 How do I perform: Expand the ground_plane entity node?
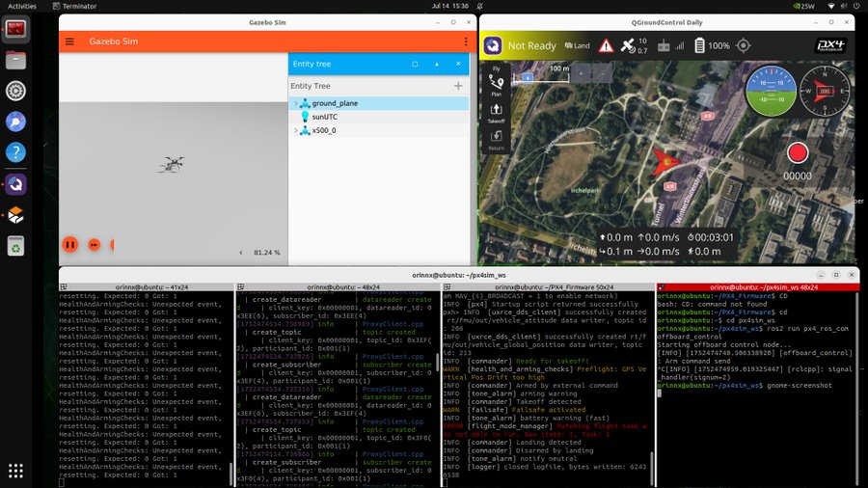coord(296,103)
